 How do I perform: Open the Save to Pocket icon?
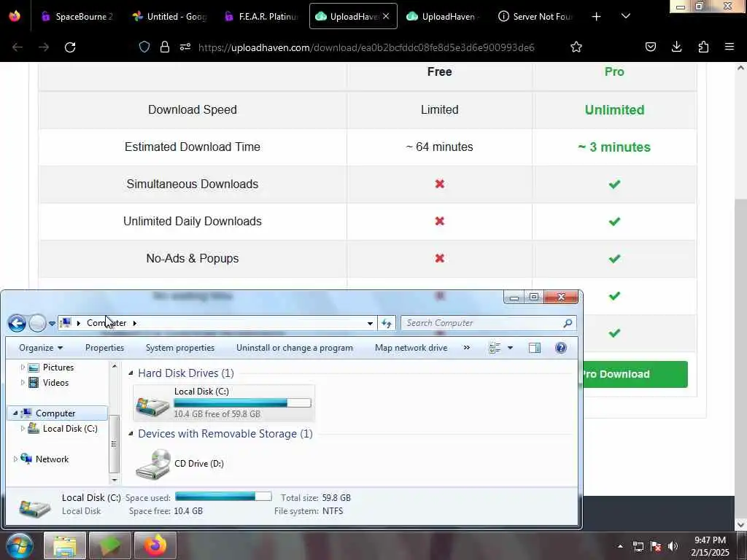pos(651,47)
